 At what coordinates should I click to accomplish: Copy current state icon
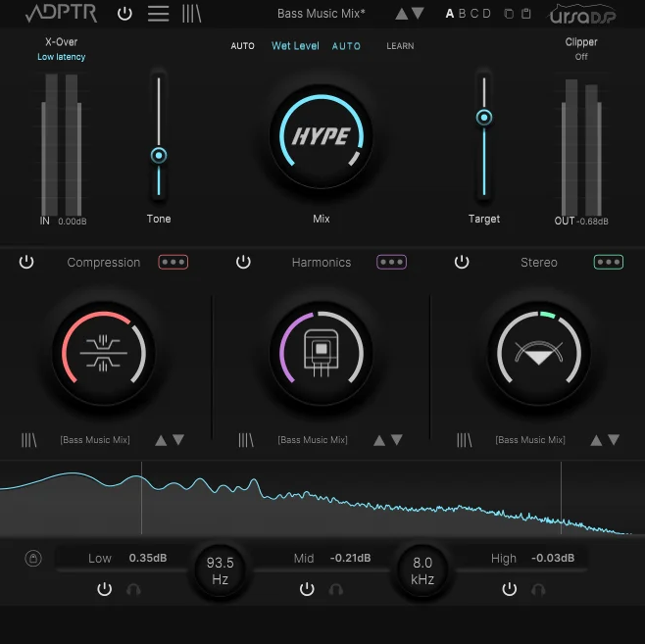pyautogui.click(x=509, y=14)
